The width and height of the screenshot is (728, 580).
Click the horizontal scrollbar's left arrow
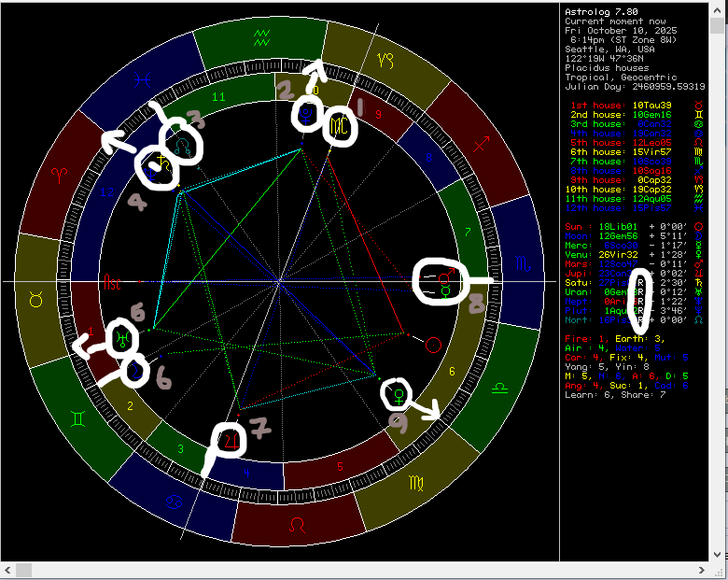coord(7,570)
